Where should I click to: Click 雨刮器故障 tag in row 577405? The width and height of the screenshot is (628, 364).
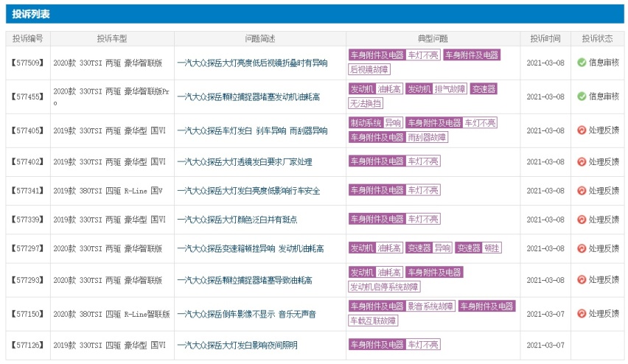(427, 138)
